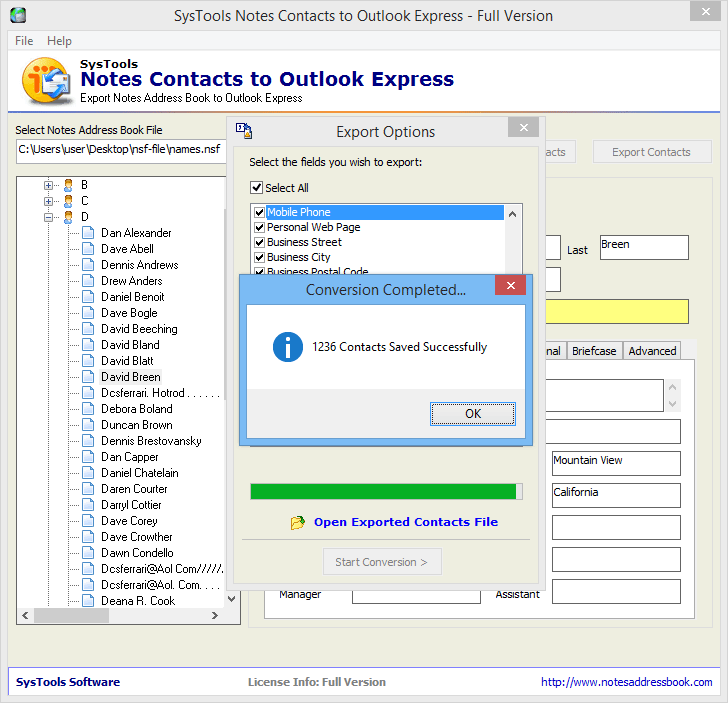Uncheck the Mobile Phone field
728x703 pixels.
260,212
